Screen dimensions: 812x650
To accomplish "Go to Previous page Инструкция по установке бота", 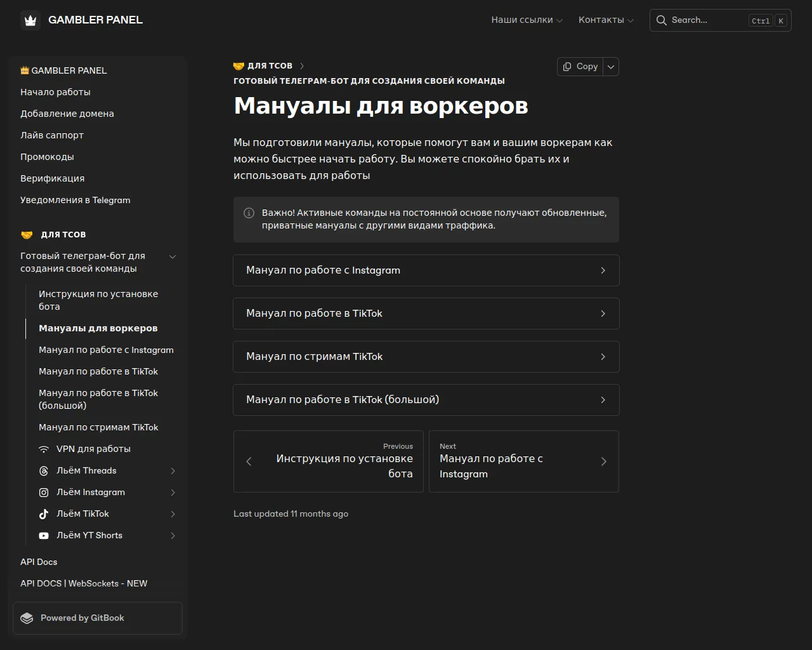I will [x=328, y=461].
